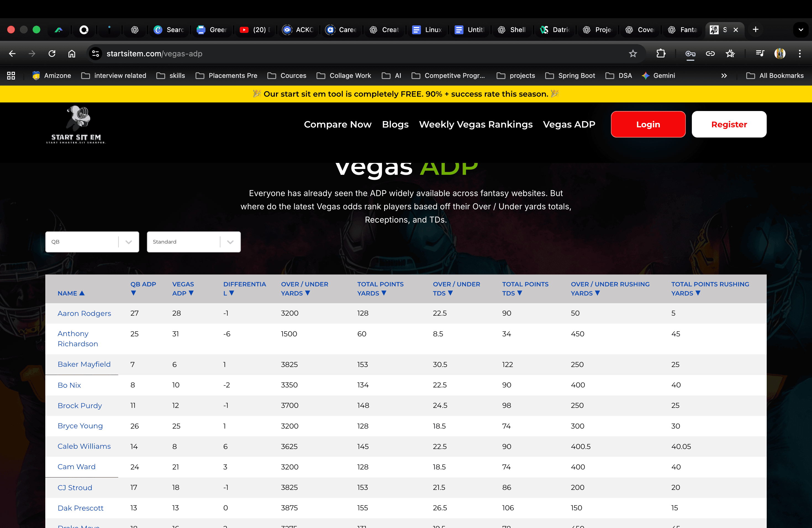
Task: Sort table by VEGAS ADP column
Action: (183, 289)
